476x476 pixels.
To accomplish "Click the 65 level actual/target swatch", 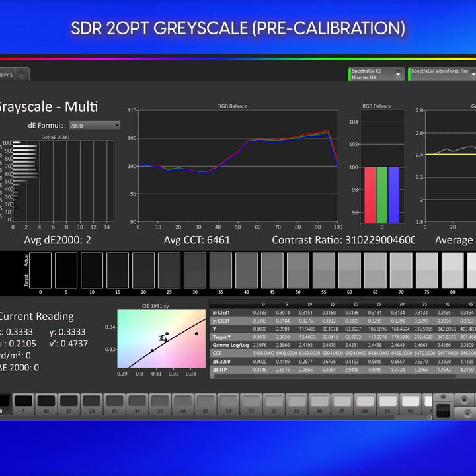I will [x=376, y=270].
